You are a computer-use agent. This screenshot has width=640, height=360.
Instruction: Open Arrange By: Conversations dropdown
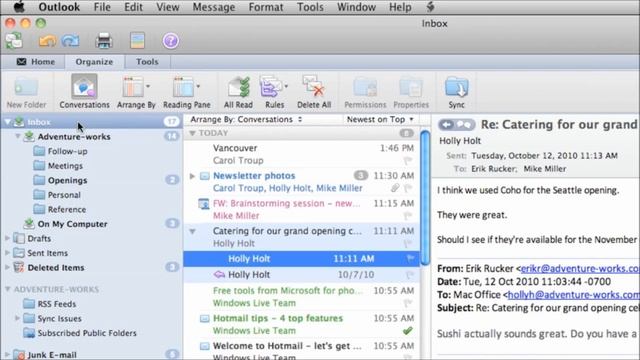pos(246,120)
